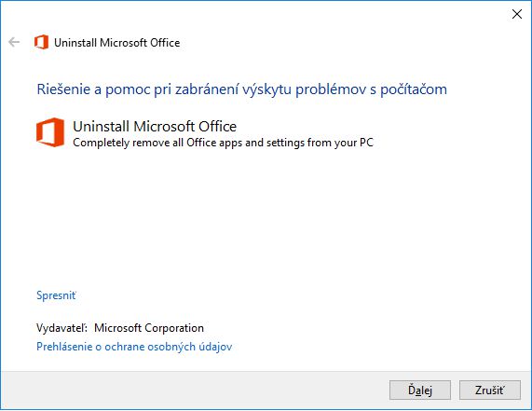Screen dimensions: 532x411
Task: Click the word počítačom in blue heading
Action: pos(414,89)
